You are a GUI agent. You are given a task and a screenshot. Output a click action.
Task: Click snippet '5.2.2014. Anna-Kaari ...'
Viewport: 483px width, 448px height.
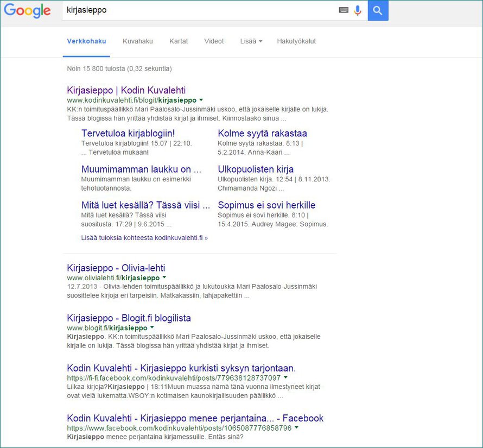253,152
